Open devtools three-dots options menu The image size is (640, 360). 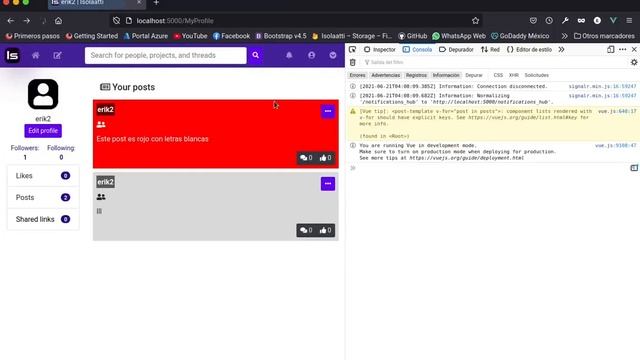pyautogui.click(x=622, y=49)
